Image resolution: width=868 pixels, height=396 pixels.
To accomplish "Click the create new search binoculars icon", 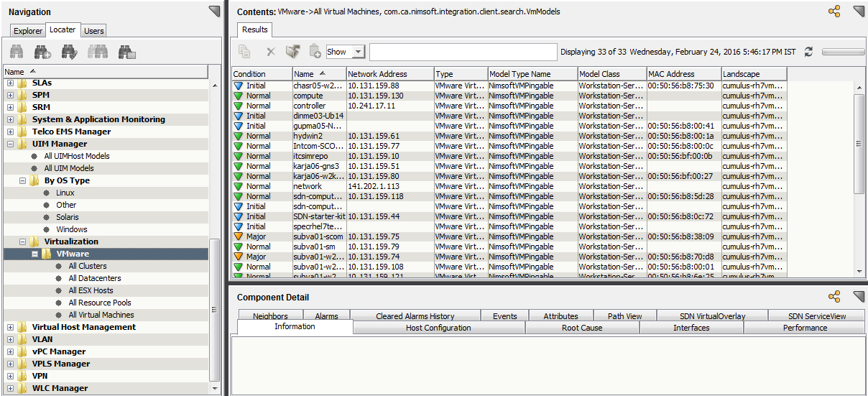I will [42, 52].
